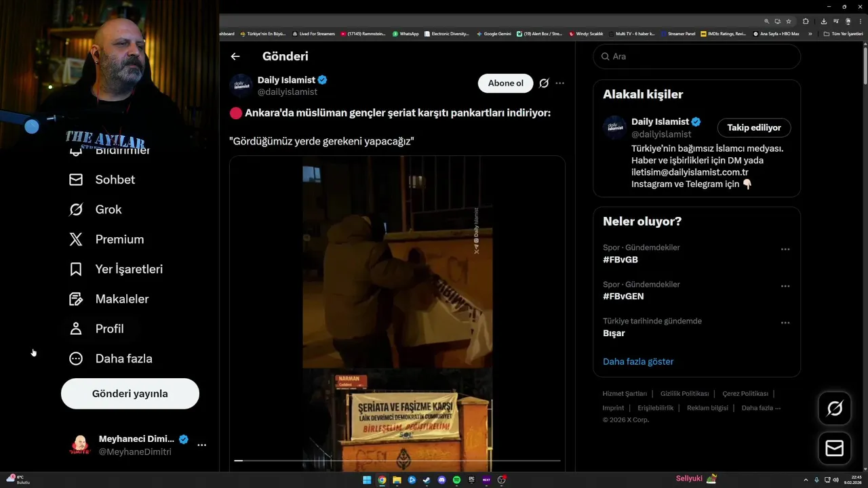Open Sohbet in the left sidebar
Image resolution: width=868 pixels, height=488 pixels.
102,180
